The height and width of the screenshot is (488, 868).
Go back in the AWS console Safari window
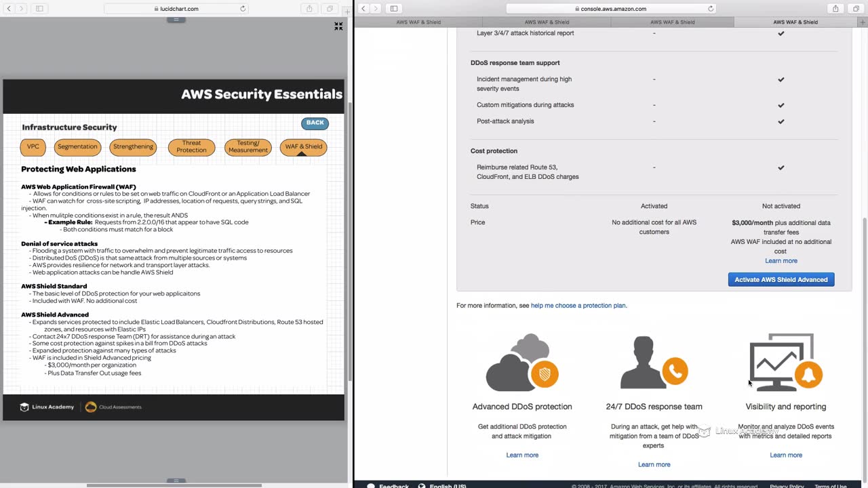363,9
